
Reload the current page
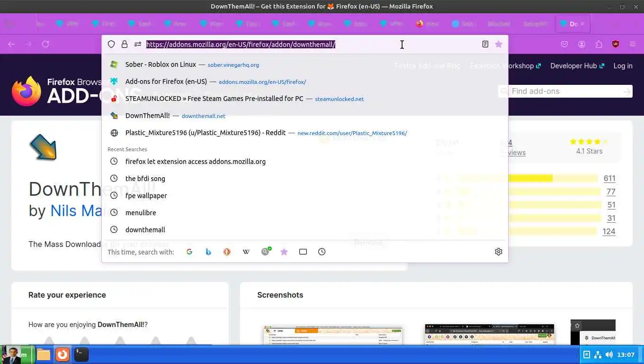[x=45, y=44]
